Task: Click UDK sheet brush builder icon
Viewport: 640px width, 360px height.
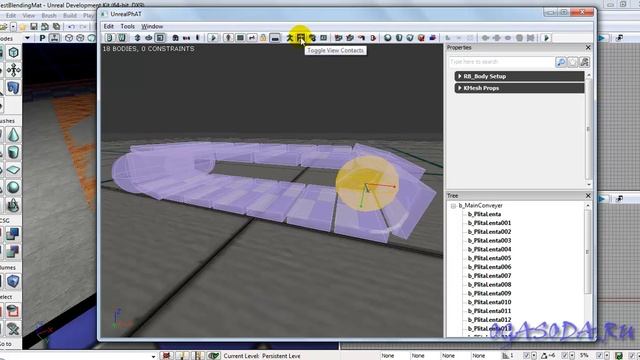Action: [13, 170]
